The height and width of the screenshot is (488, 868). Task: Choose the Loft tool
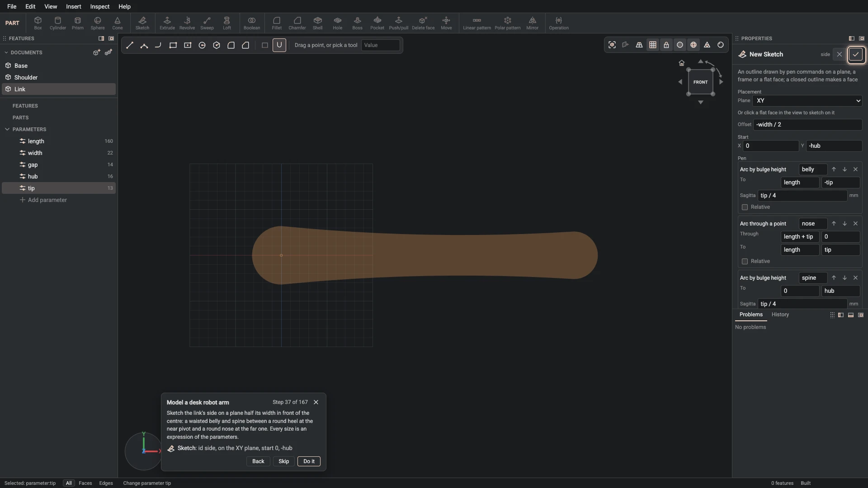[x=227, y=23]
